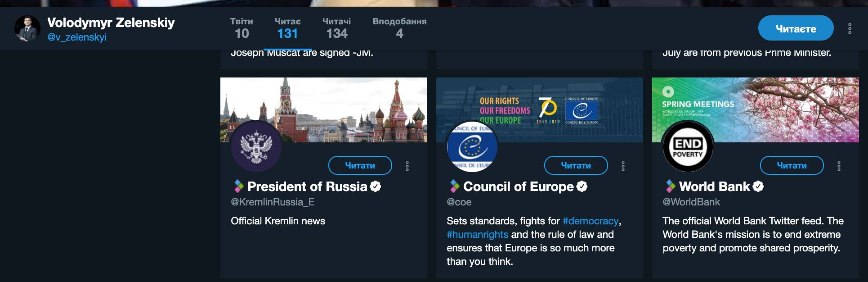
Task: Click the verified badge next to World Bank
Action: tap(758, 186)
